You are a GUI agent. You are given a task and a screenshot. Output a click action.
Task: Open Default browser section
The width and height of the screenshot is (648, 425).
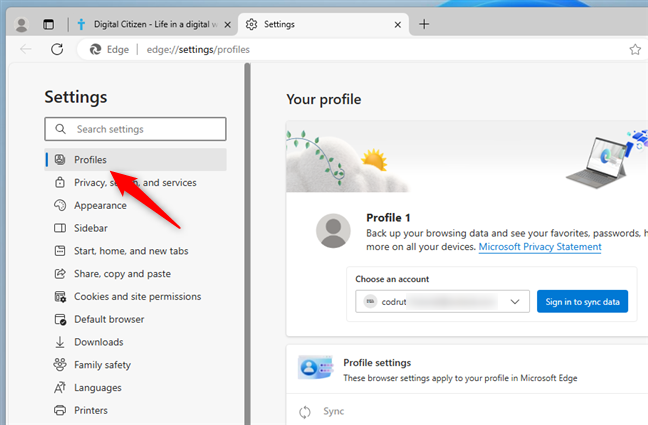[136, 319]
